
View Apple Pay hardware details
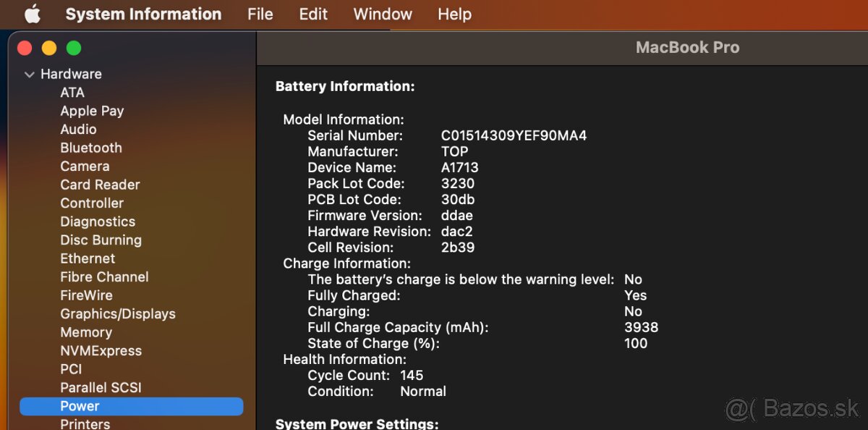tap(92, 111)
